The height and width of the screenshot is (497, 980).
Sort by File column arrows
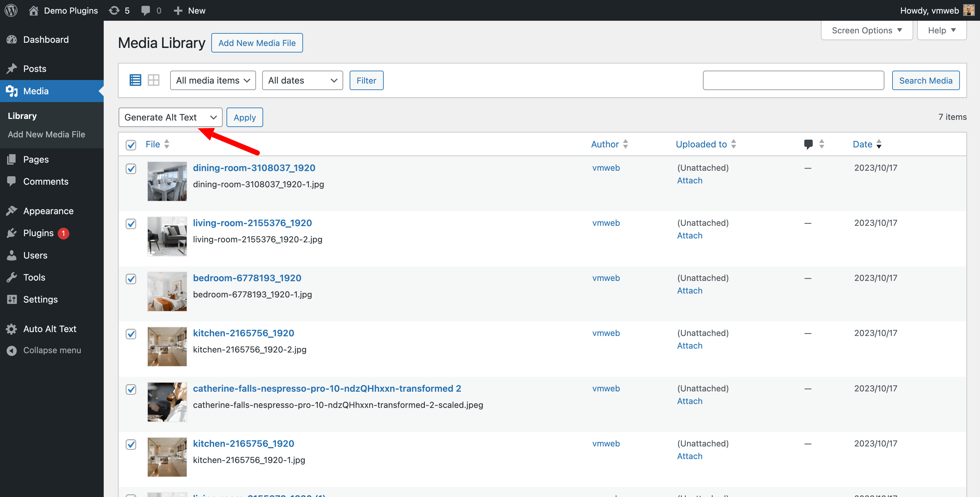pyautogui.click(x=167, y=144)
